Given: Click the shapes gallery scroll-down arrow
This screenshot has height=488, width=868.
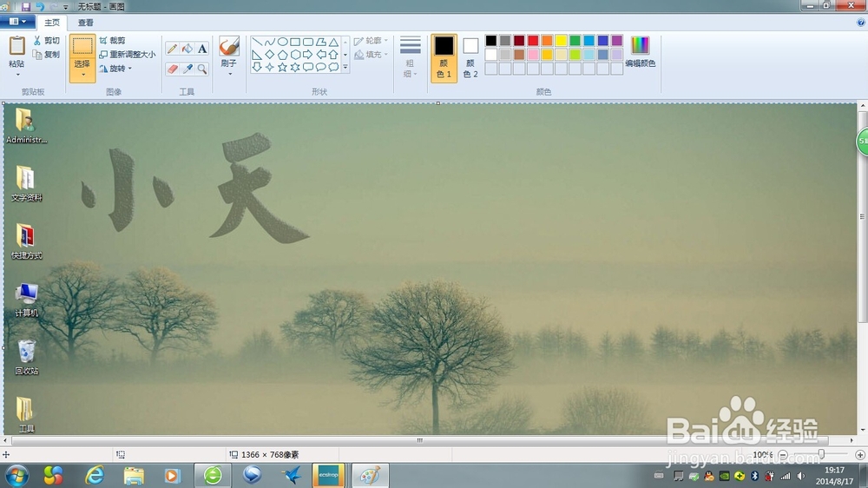Looking at the screenshot, I should (345, 55).
